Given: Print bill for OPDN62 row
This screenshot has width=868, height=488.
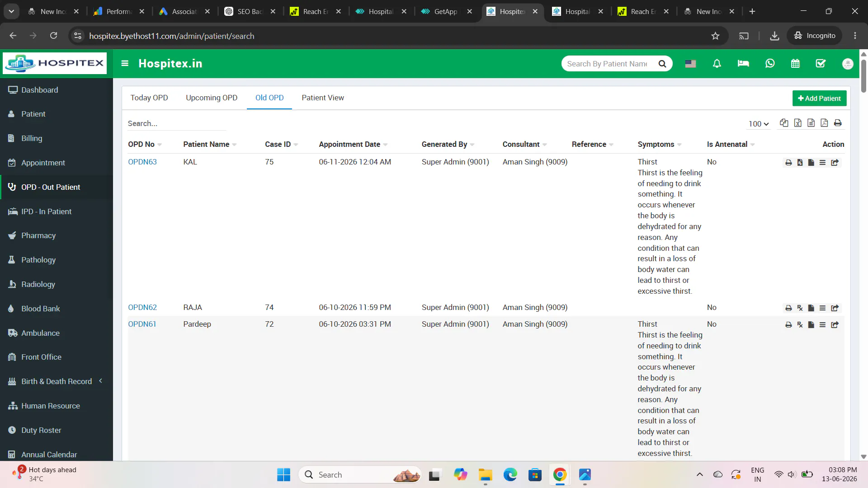Looking at the screenshot, I should pos(788,308).
